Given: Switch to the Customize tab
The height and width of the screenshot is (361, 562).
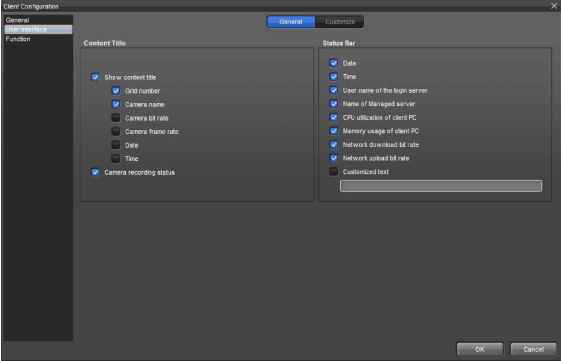Looking at the screenshot, I should (339, 22).
